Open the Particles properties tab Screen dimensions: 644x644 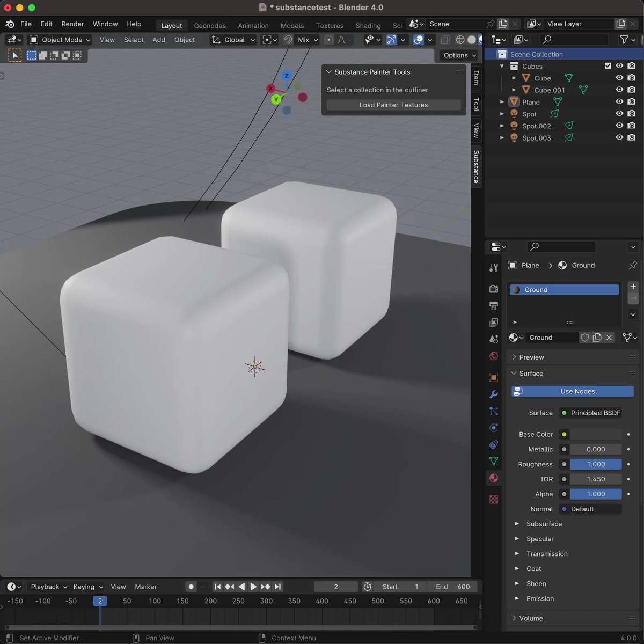(x=494, y=411)
